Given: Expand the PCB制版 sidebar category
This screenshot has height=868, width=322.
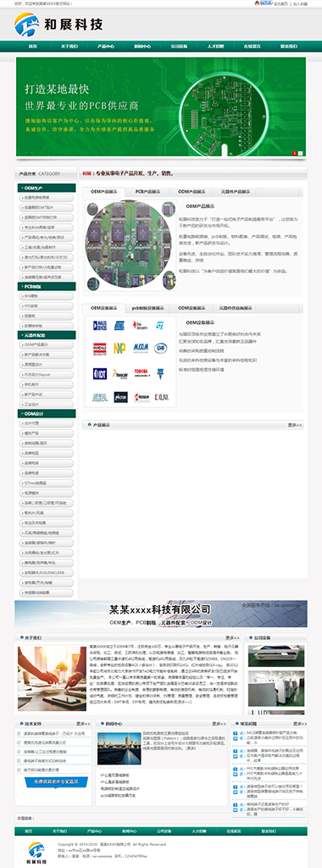Looking at the screenshot, I should pos(47,286).
